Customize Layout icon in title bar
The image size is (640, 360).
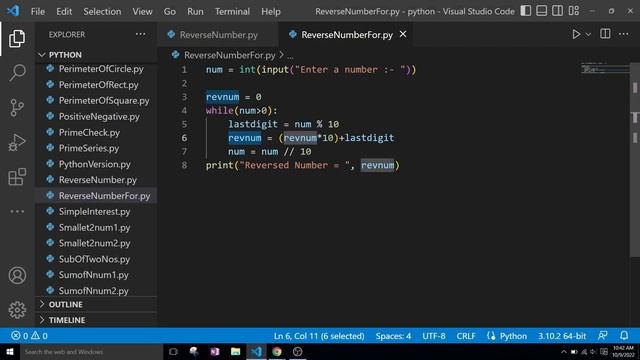[x=574, y=11]
